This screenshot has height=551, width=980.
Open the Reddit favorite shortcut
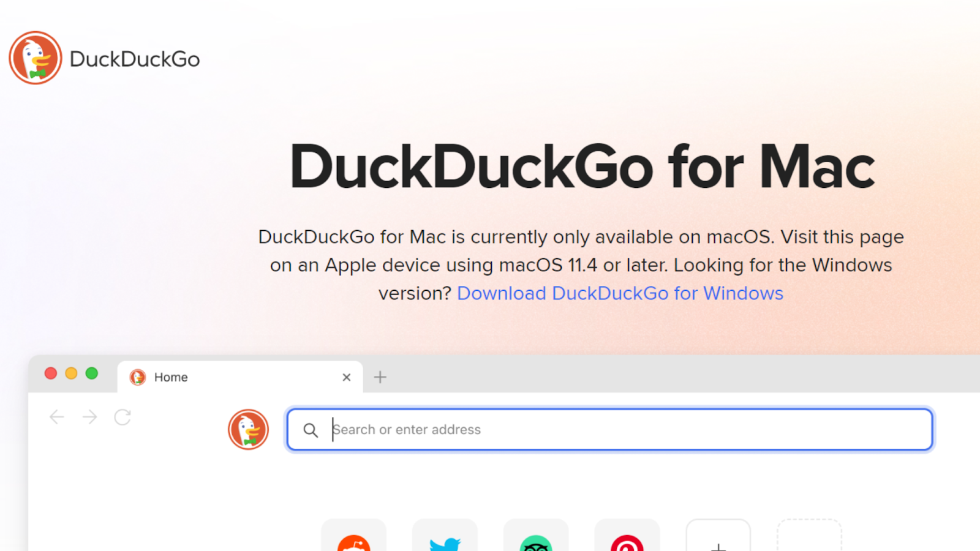[354, 535]
